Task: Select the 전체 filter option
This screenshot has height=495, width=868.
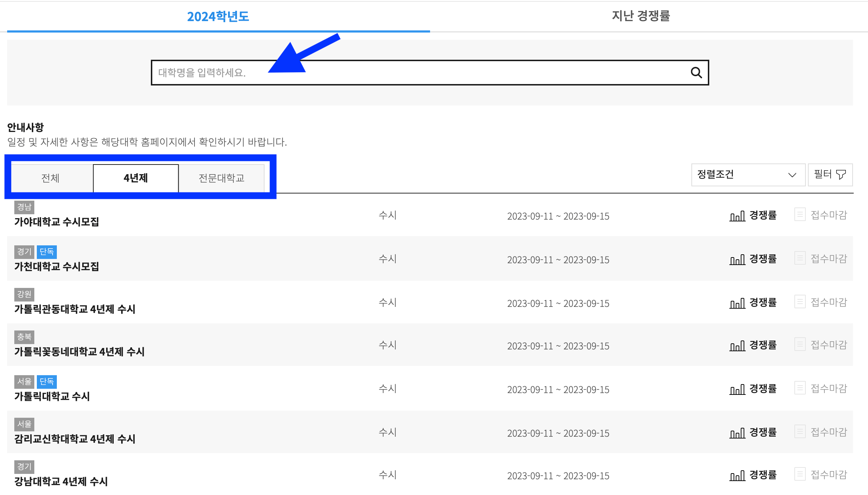Action: click(50, 178)
